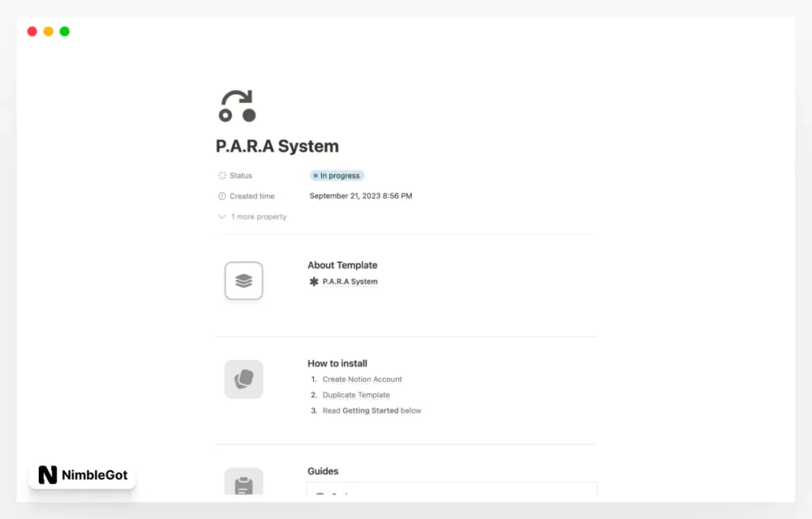Open the Created time date picker

361,196
